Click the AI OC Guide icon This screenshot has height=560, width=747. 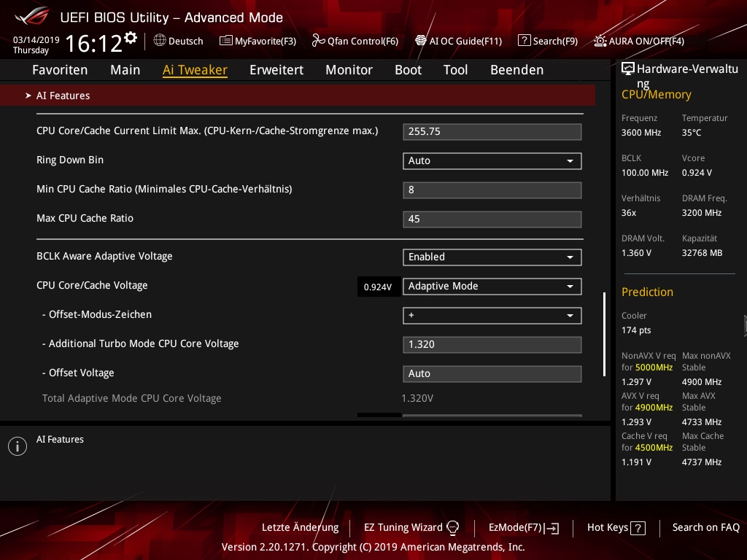(421, 41)
